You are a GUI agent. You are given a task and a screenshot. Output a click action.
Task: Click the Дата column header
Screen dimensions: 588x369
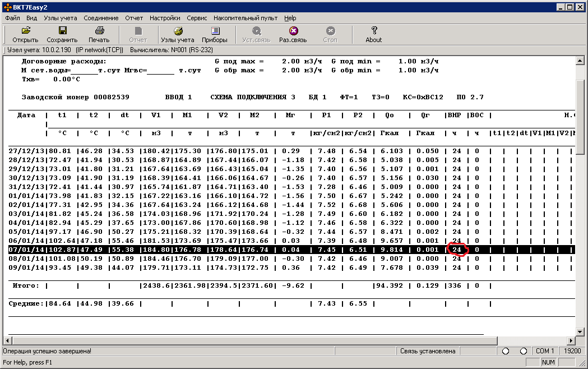[26, 115]
